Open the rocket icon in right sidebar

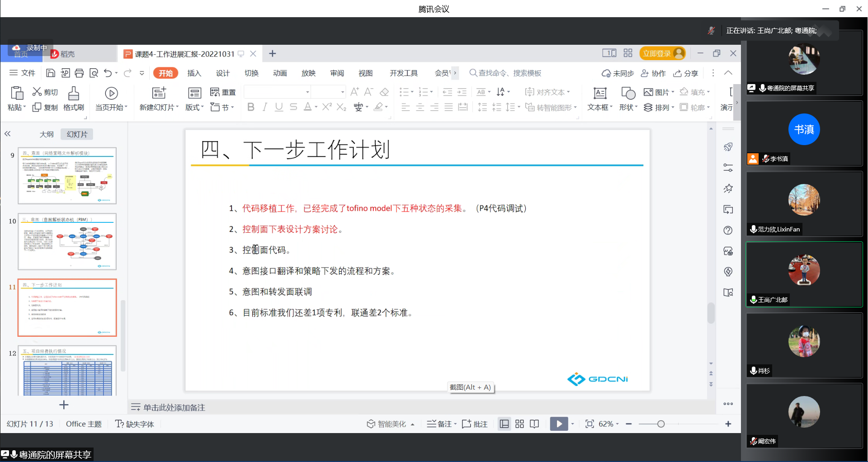point(728,147)
